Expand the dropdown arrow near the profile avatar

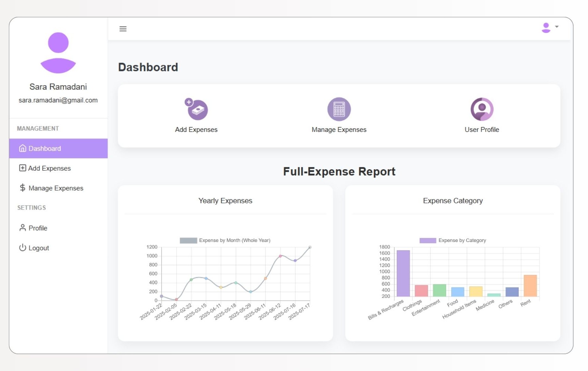tap(557, 27)
